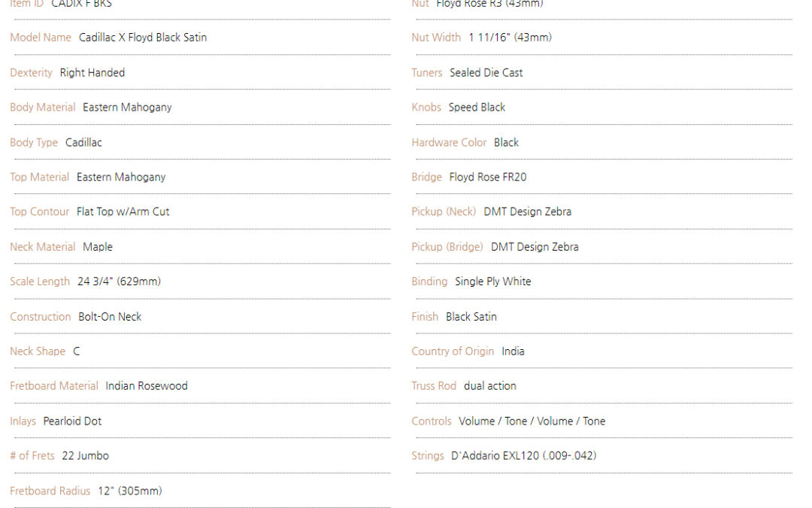Click the Pickup (Neck) label
This screenshot has width=812, height=508.
[444, 212]
